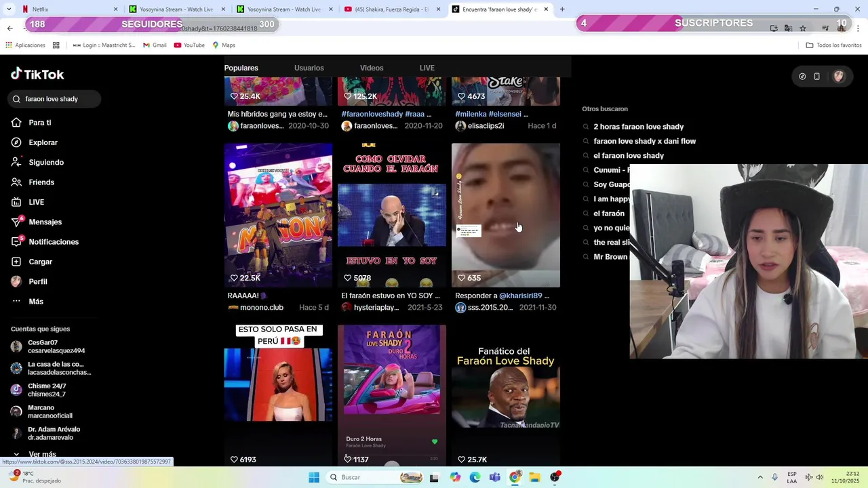Viewport: 868px width, 488px height.
Task: Click the taskbar Buscar search box
Action: coord(376,477)
